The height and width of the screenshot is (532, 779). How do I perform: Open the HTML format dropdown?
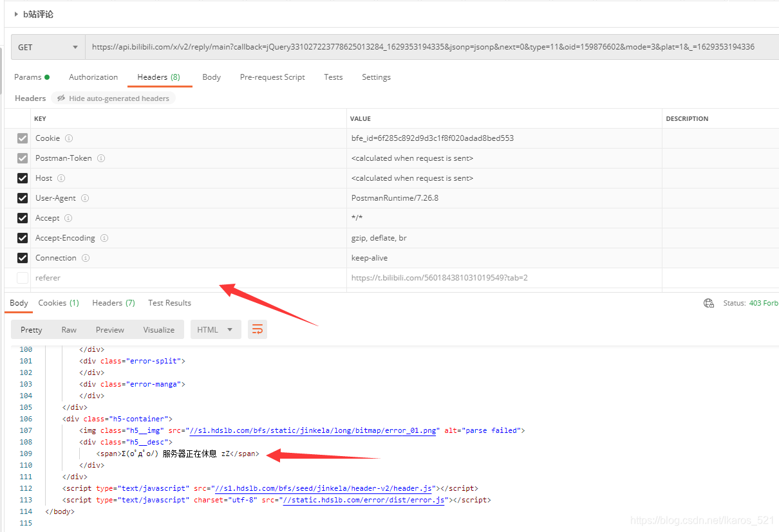tap(216, 329)
